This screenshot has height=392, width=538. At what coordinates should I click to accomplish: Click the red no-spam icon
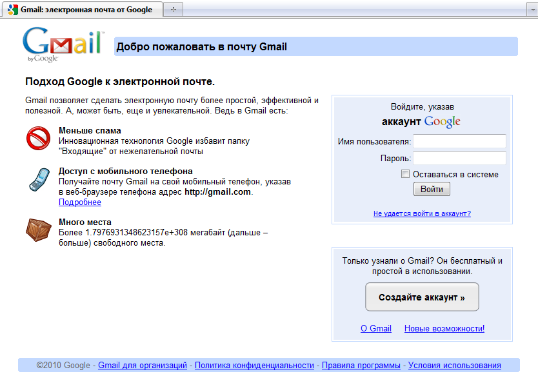[x=39, y=138]
